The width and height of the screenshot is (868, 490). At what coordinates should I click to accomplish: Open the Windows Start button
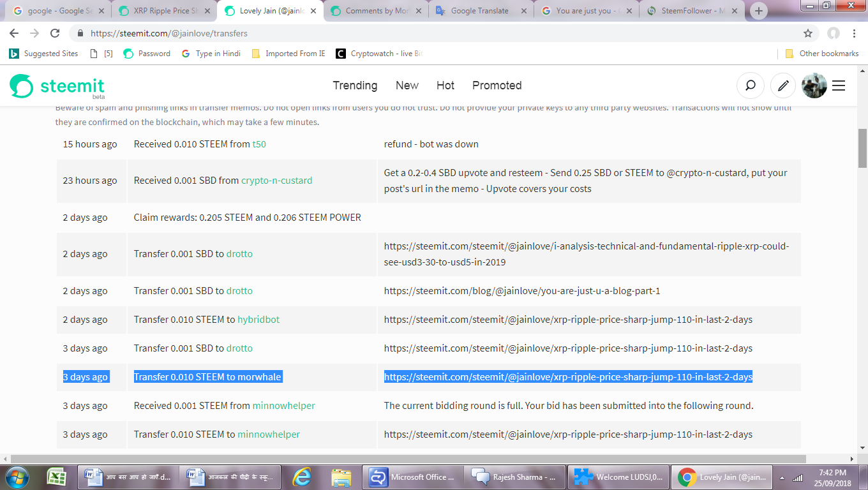(x=17, y=477)
